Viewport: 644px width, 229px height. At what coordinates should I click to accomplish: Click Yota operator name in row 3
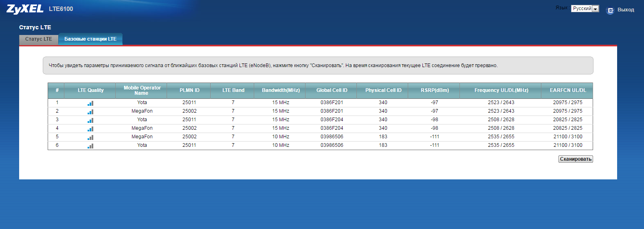(142, 120)
